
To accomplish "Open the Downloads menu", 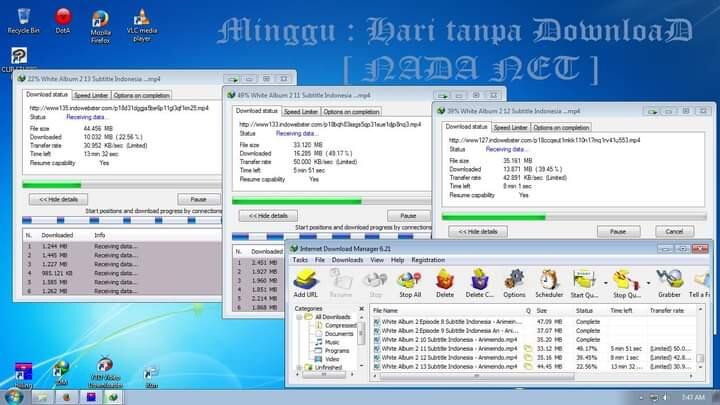I will tap(347, 260).
